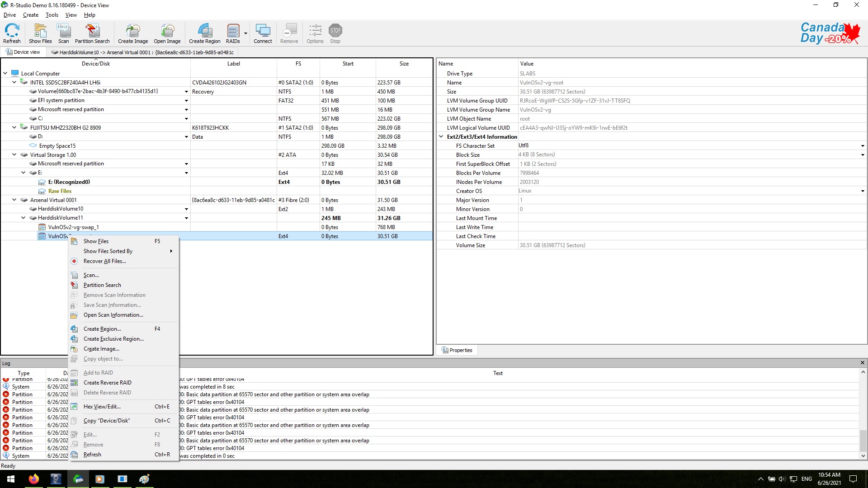Click the Remove toolbar icon

point(289,34)
